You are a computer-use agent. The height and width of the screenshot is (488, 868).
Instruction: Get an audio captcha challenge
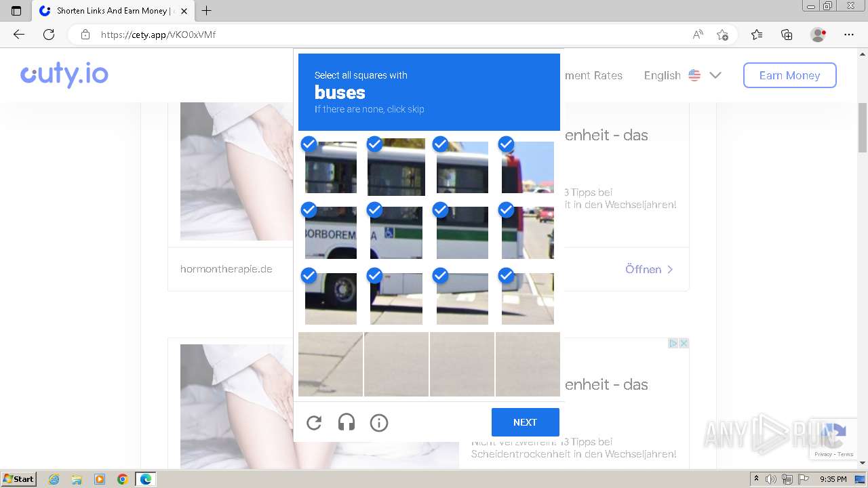pos(347,423)
